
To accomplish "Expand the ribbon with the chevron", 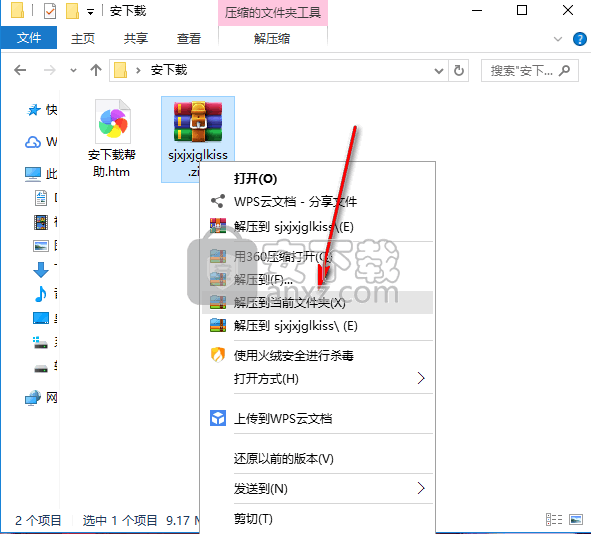I will 558,39.
